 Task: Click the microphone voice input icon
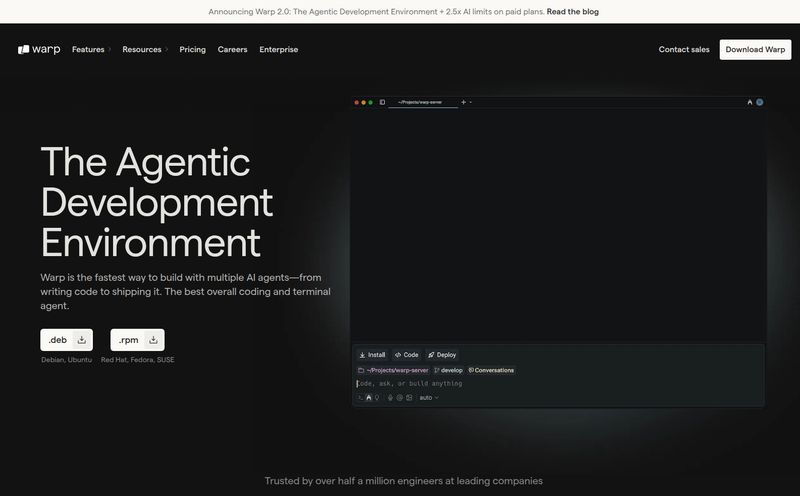[390, 398]
